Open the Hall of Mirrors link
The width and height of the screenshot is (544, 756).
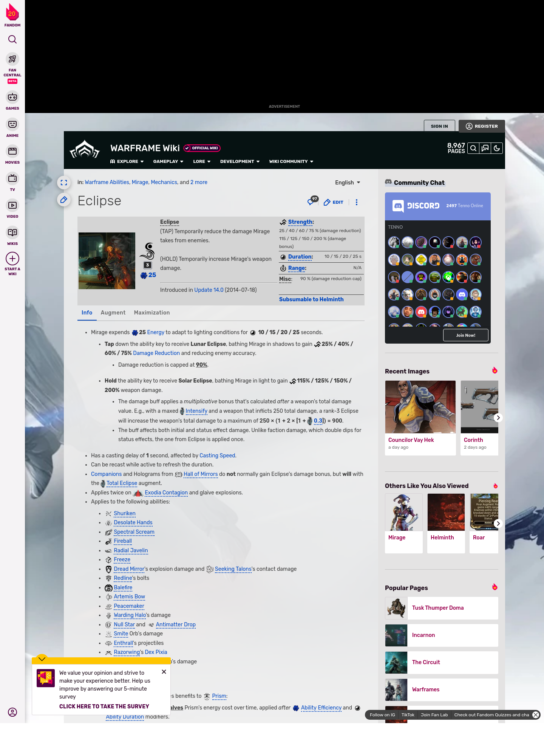[x=201, y=474]
